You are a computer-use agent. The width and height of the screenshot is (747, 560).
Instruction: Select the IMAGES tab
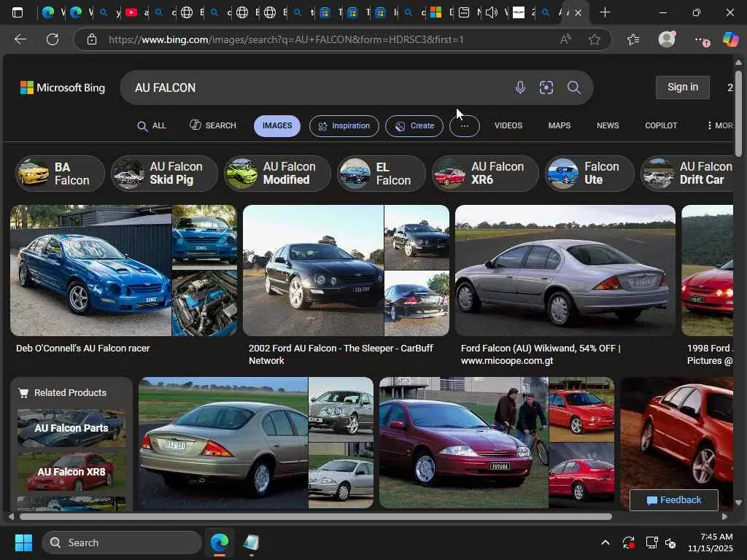pos(276,125)
